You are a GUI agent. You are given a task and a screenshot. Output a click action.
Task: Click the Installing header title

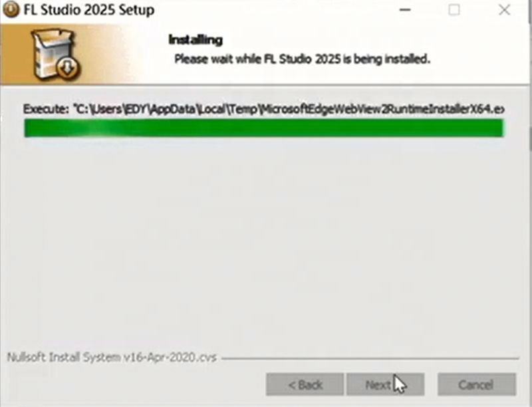(x=196, y=40)
